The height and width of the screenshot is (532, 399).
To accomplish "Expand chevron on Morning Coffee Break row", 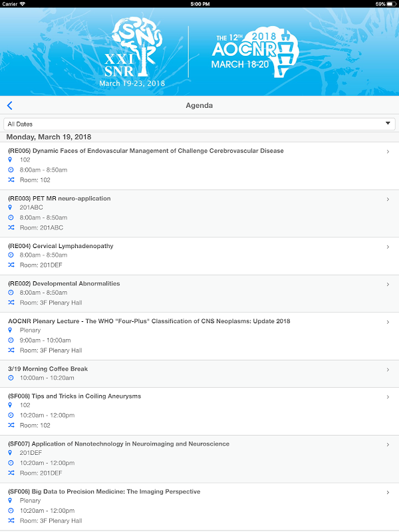I will [388, 370].
